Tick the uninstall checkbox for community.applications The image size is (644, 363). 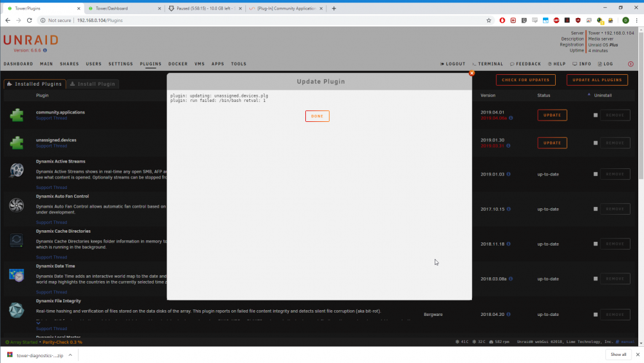(596, 115)
